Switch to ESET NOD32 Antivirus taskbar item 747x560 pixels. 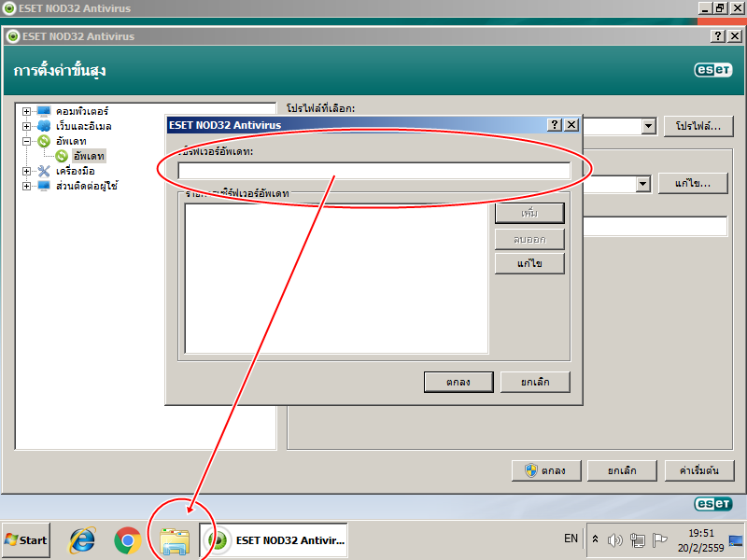pyautogui.click(x=274, y=540)
